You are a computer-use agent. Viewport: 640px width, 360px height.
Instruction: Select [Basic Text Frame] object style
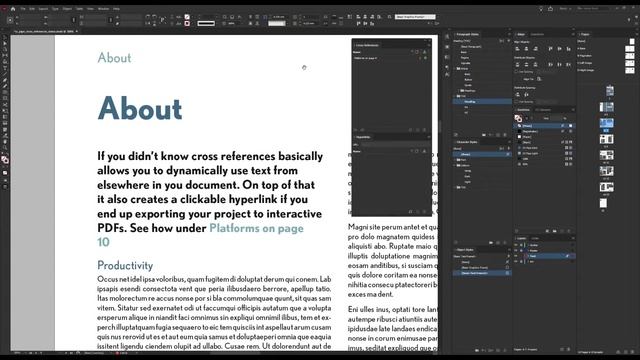[x=482, y=273]
